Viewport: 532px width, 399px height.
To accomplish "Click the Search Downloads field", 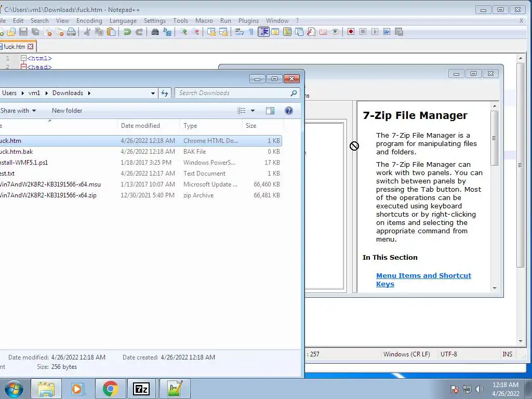I will click(x=237, y=93).
